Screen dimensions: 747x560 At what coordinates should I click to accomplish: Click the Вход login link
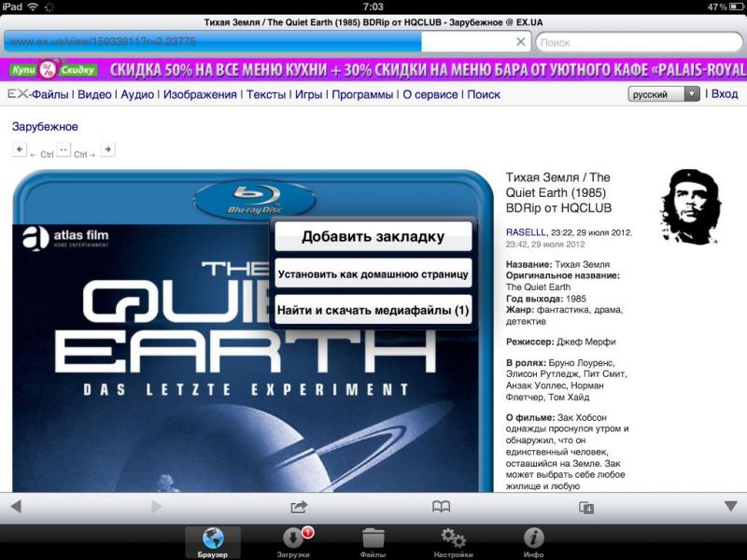tap(724, 94)
